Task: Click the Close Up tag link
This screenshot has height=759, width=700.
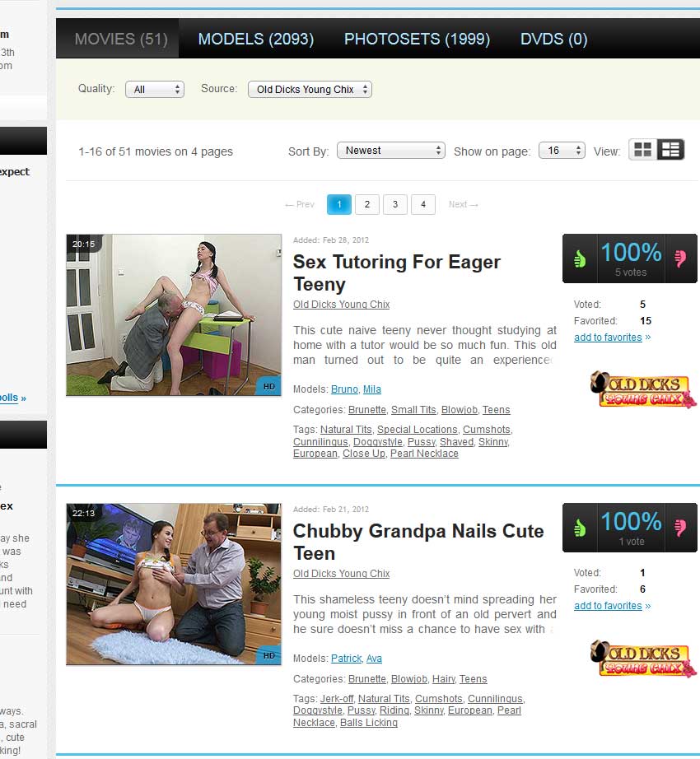Action: coord(364,454)
